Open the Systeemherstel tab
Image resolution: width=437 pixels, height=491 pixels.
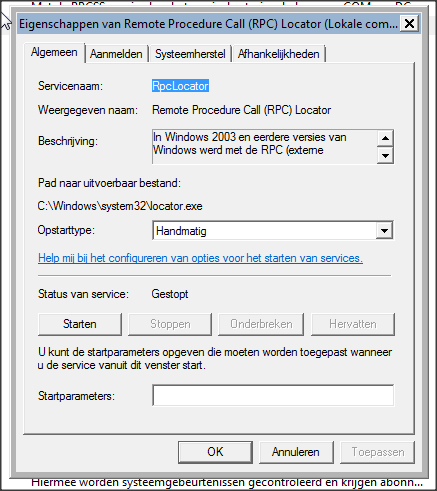pyautogui.click(x=190, y=54)
